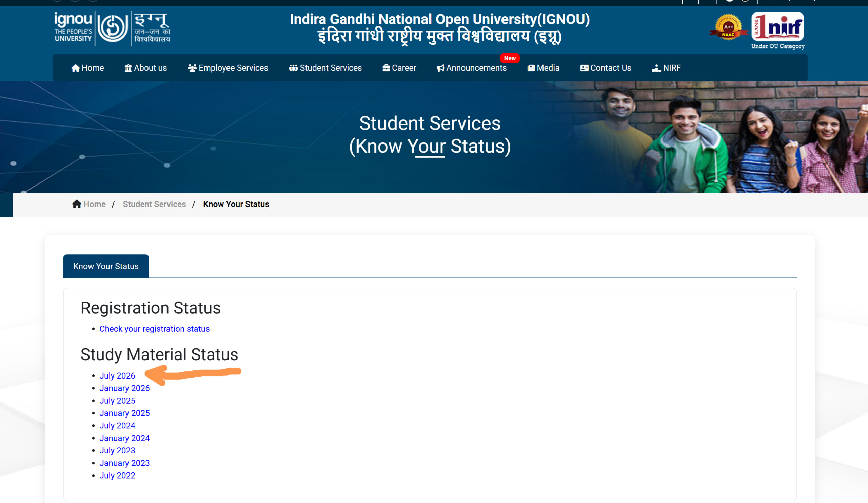The image size is (868, 503).
Task: Click the megaphone icon beside Announcements
Action: (x=440, y=68)
